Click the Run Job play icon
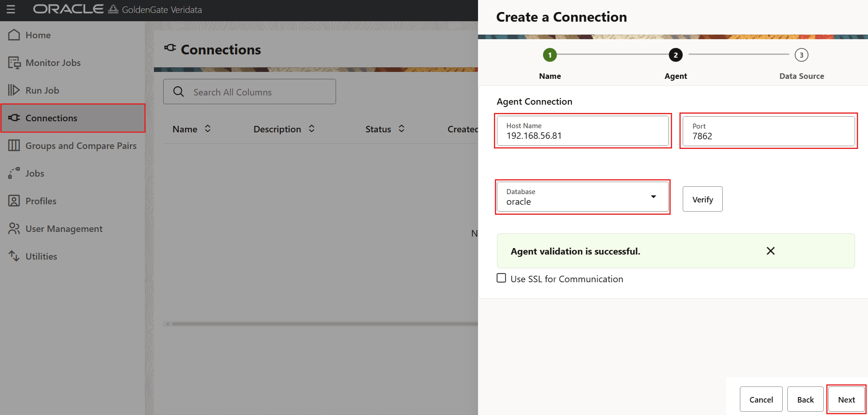This screenshot has height=415, width=868. pos(14,90)
